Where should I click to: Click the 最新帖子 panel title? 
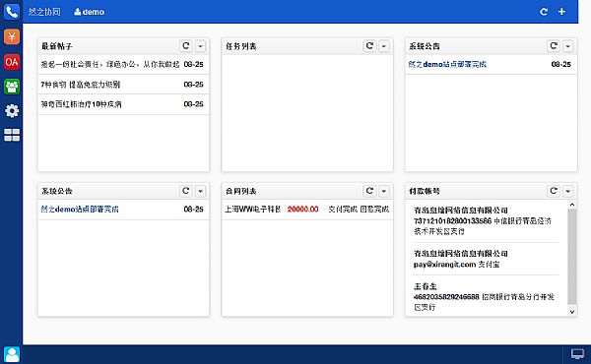click(57, 46)
